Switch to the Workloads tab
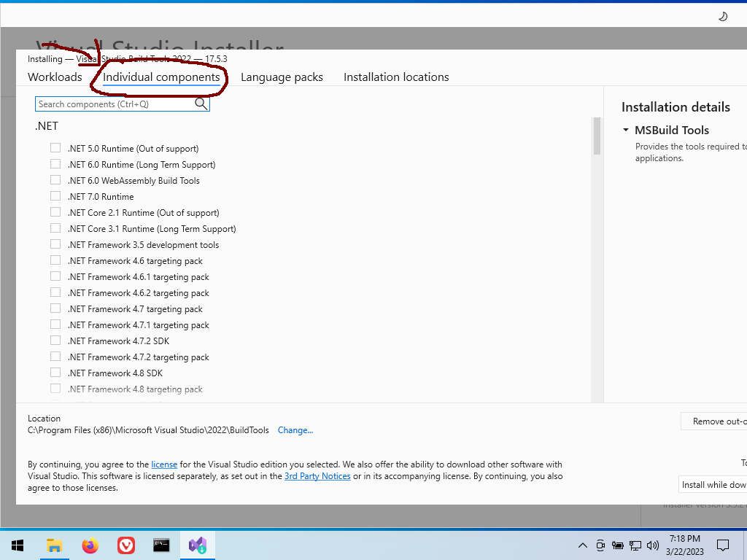747x560 pixels. tap(55, 77)
